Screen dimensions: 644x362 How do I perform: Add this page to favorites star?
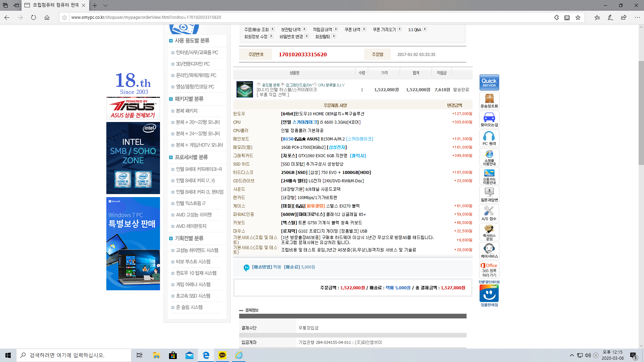pos(578,17)
